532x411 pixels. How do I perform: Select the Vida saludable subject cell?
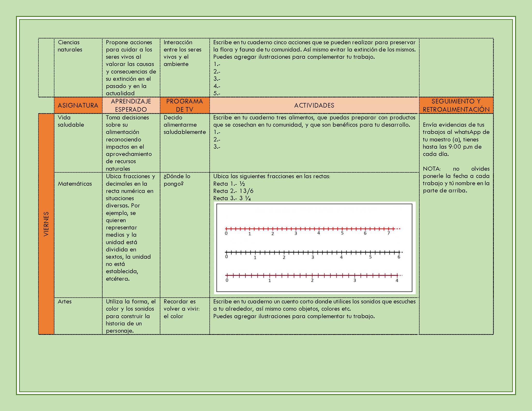(x=78, y=143)
